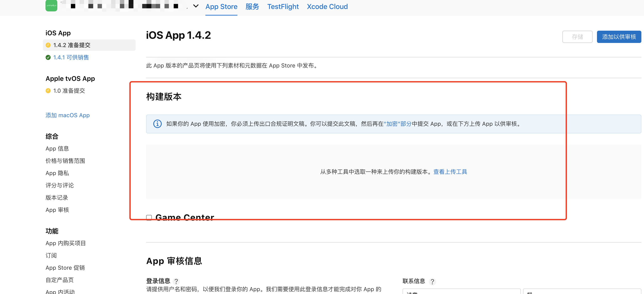Click the App 审核信息 heading
The height and width of the screenshot is (294, 644).
pos(174,261)
